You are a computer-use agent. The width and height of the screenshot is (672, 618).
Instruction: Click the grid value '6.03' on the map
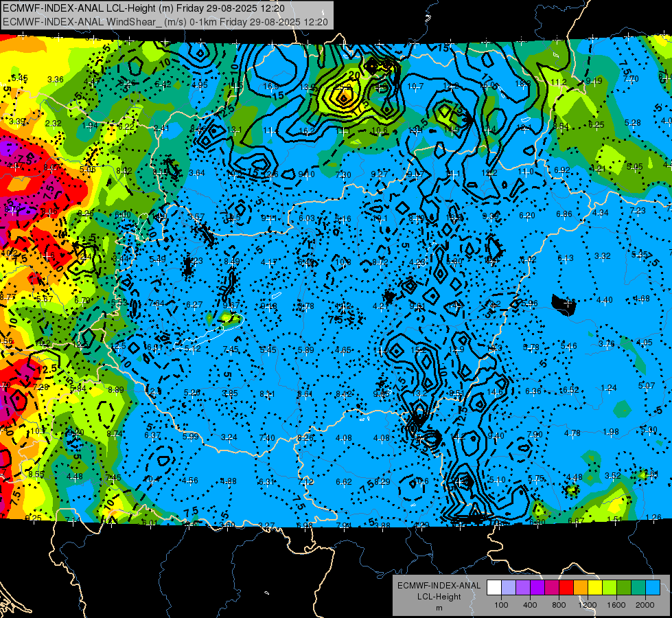pos(306,219)
